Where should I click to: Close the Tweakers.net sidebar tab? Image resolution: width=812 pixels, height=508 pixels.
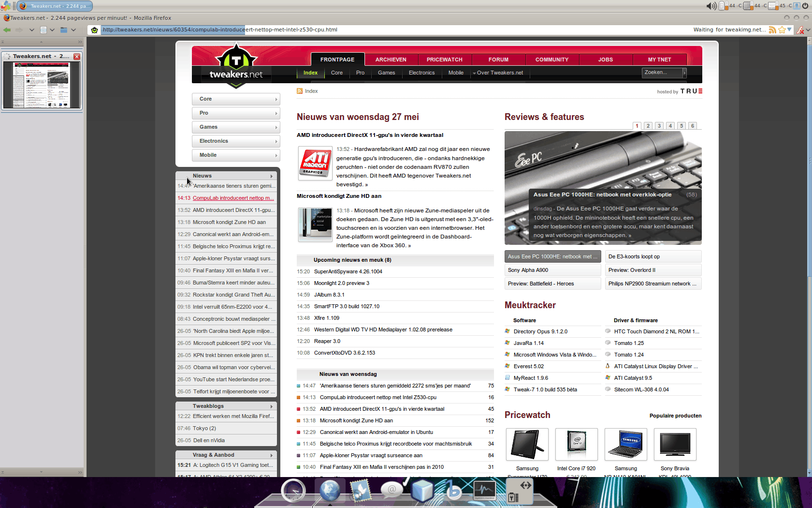click(77, 57)
